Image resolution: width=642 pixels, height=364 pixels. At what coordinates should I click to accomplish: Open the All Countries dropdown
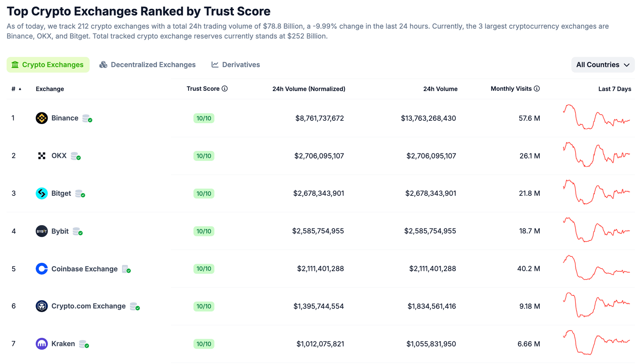[x=603, y=65]
